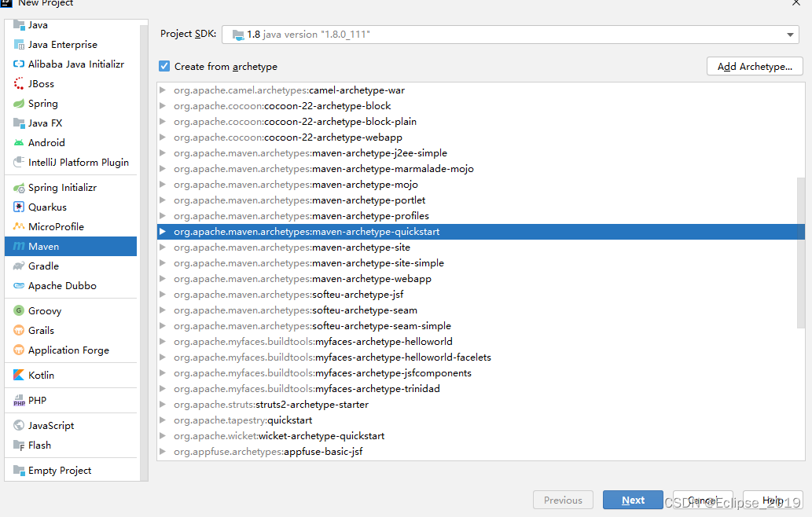Image resolution: width=812 pixels, height=517 pixels.
Task: Expand struts2-archetype-starter arrow
Action: tap(163, 404)
